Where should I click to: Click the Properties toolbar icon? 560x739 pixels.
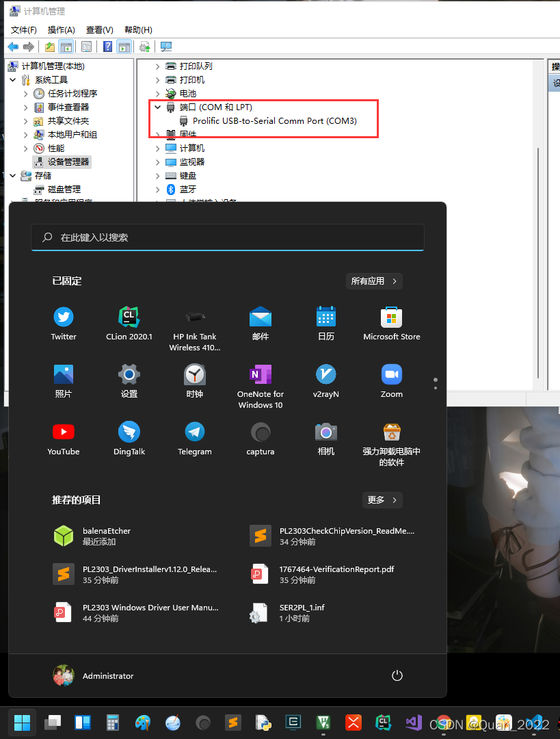click(87, 47)
